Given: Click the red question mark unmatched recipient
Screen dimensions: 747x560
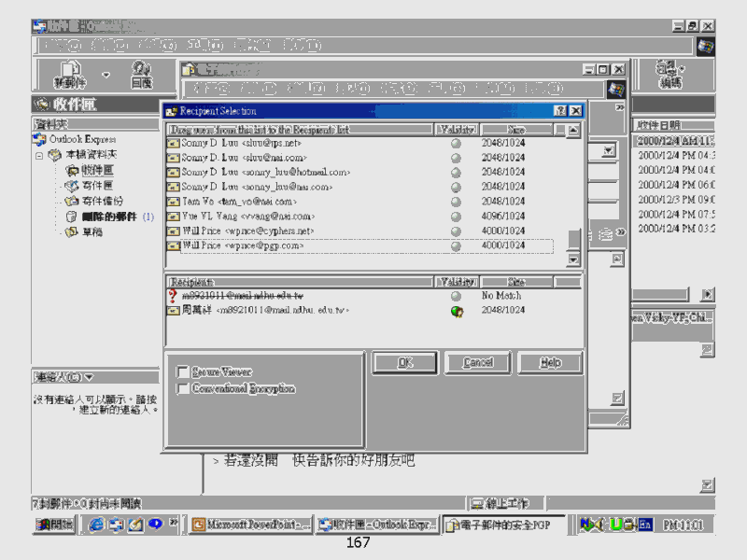Looking at the screenshot, I should [x=173, y=296].
